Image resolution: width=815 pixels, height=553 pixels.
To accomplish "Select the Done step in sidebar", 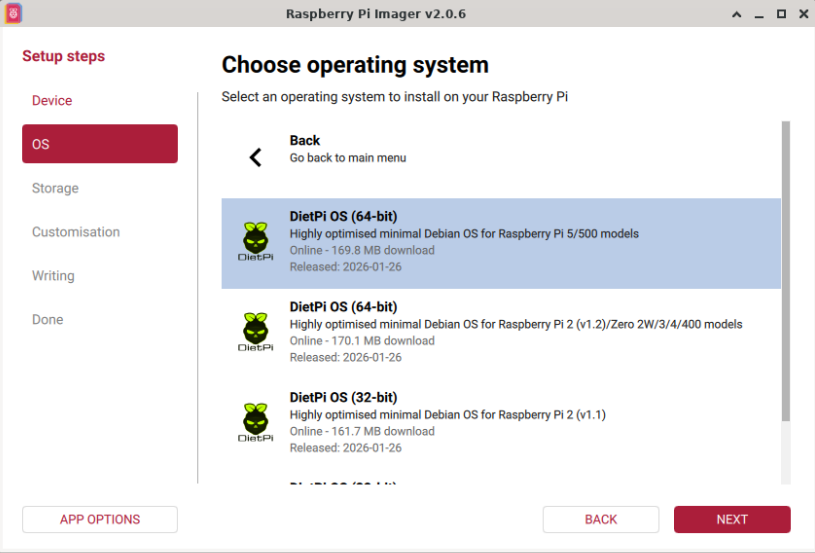I will click(100, 319).
